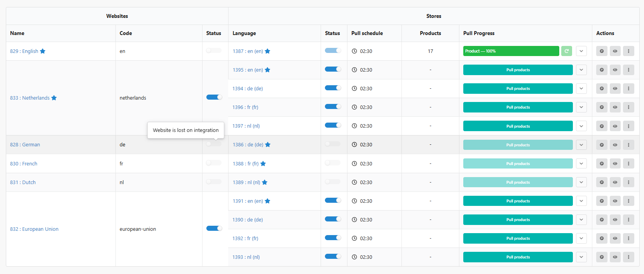The image size is (644, 274).
Task: Click the faded Pull products bar for 1388
Action: tap(518, 163)
